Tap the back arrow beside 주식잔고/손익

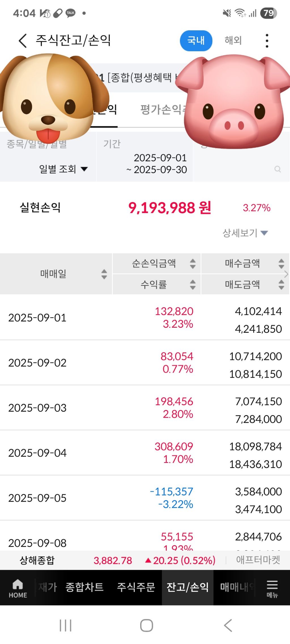click(x=23, y=40)
